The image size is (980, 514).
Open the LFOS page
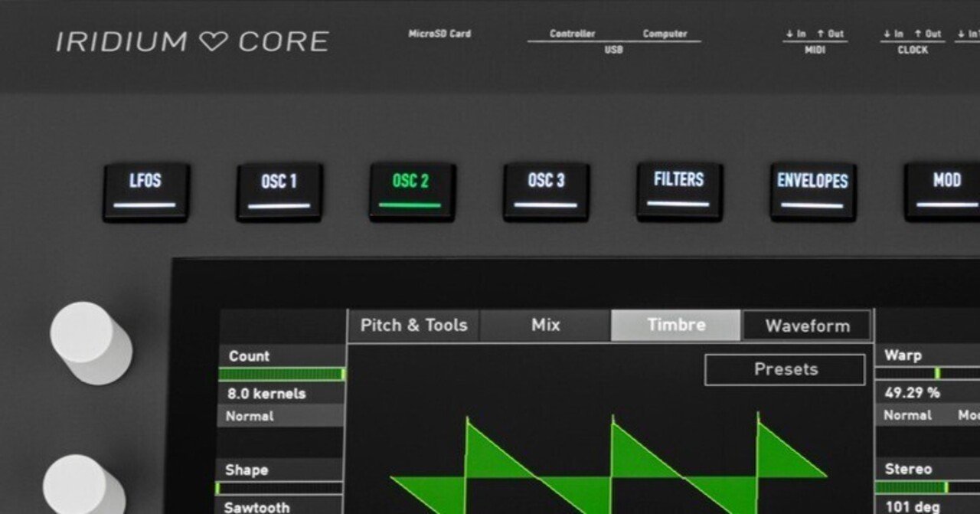coord(145,192)
